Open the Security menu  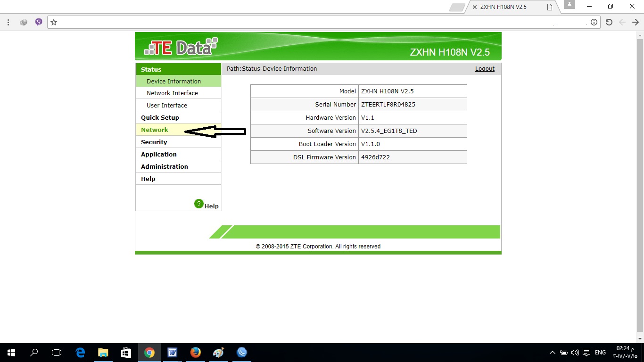click(179, 142)
